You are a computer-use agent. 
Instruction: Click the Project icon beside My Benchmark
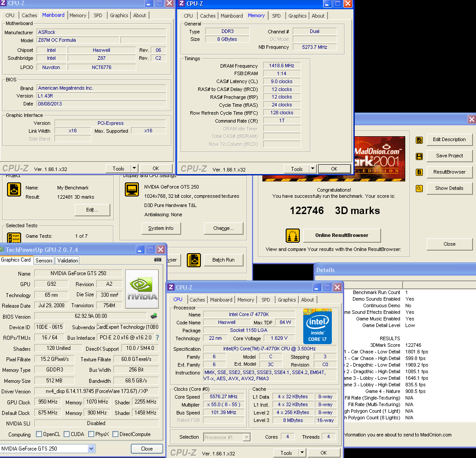click(x=14, y=190)
